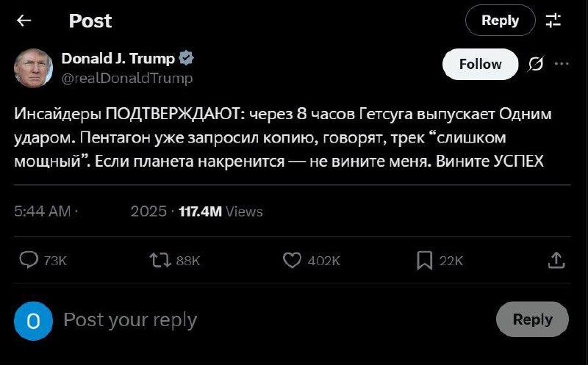This screenshot has height=365, width=588.
Task: Click the Donald J. Trump display name
Action: pyautogui.click(x=118, y=59)
